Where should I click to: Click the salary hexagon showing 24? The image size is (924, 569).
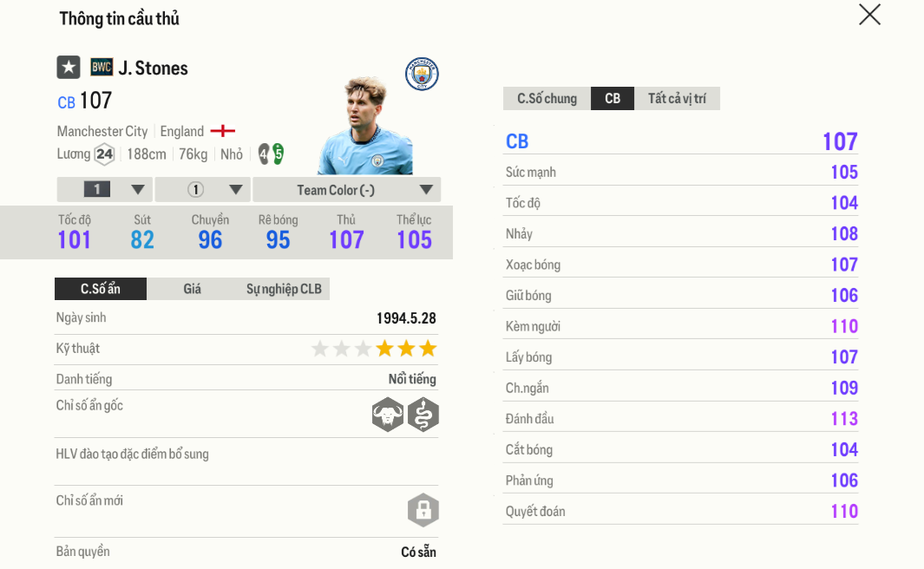(x=104, y=155)
